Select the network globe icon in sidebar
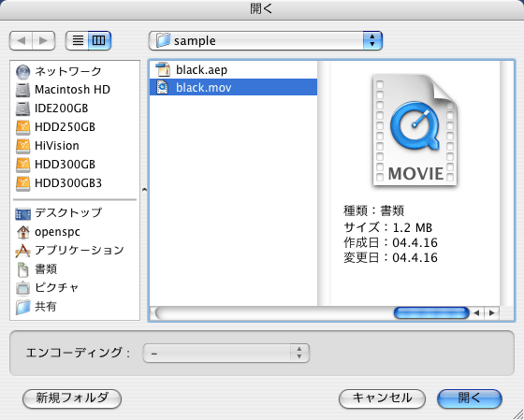524x420 pixels. click(x=23, y=71)
